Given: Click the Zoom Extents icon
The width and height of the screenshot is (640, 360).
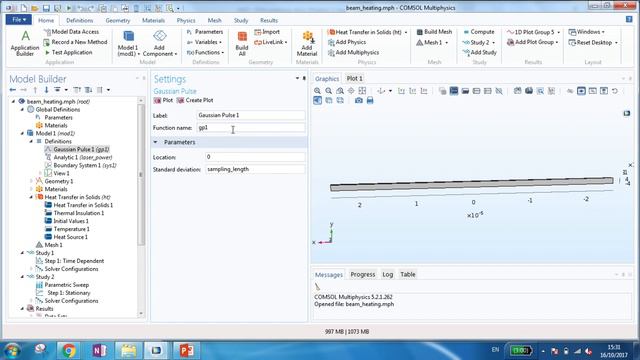Looking at the screenshot, I should (362, 91).
